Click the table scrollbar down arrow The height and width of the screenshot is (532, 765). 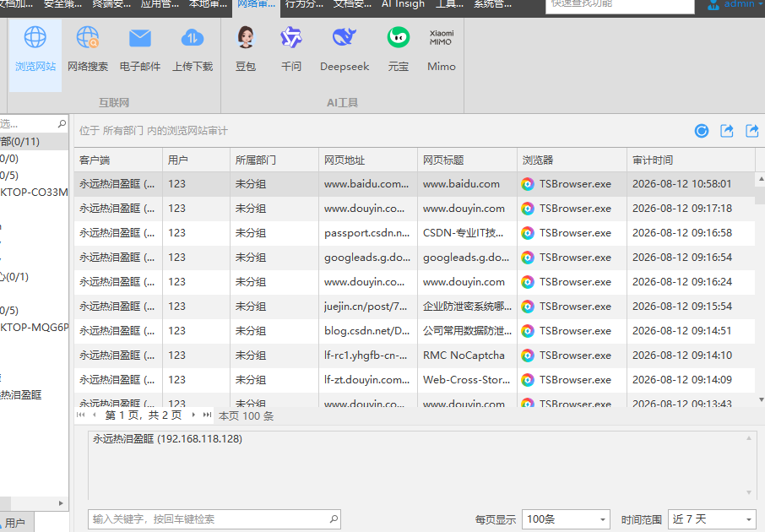(761, 399)
